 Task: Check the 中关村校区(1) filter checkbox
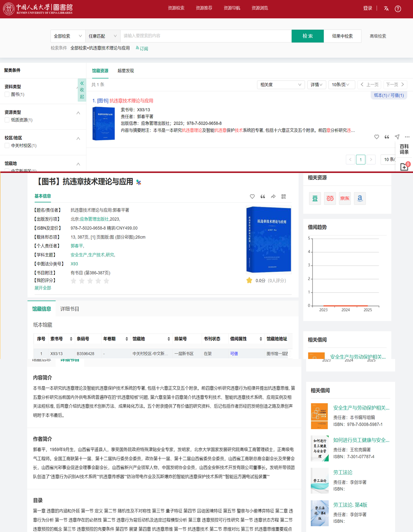(x=7, y=146)
